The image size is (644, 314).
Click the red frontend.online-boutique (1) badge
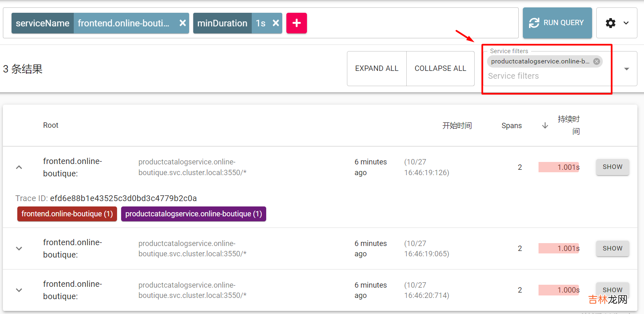(67, 214)
